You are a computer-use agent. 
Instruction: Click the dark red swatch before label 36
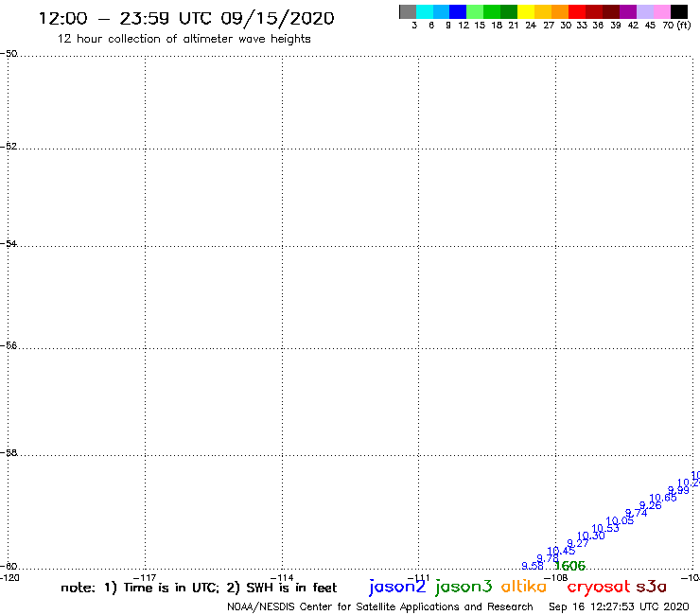(x=594, y=11)
